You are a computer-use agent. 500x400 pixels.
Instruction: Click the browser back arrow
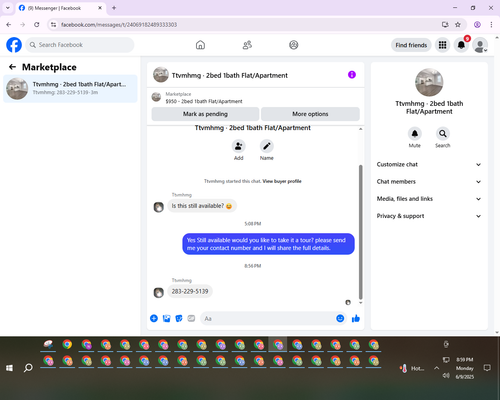pyautogui.click(x=9, y=25)
